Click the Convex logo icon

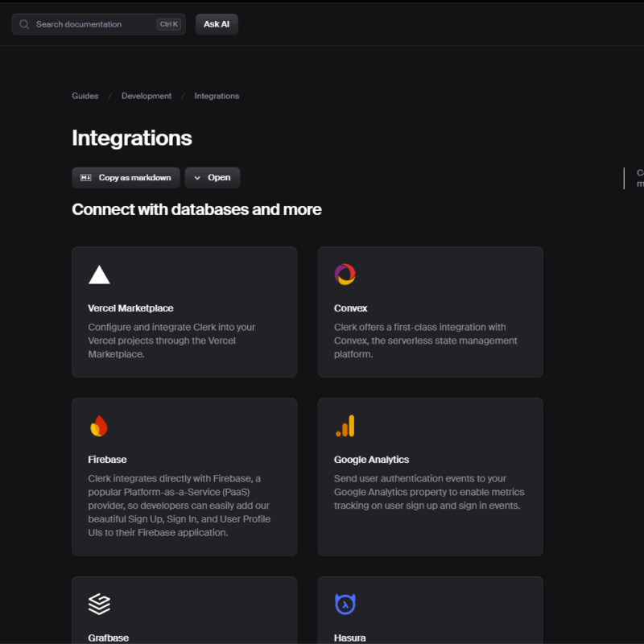click(345, 275)
